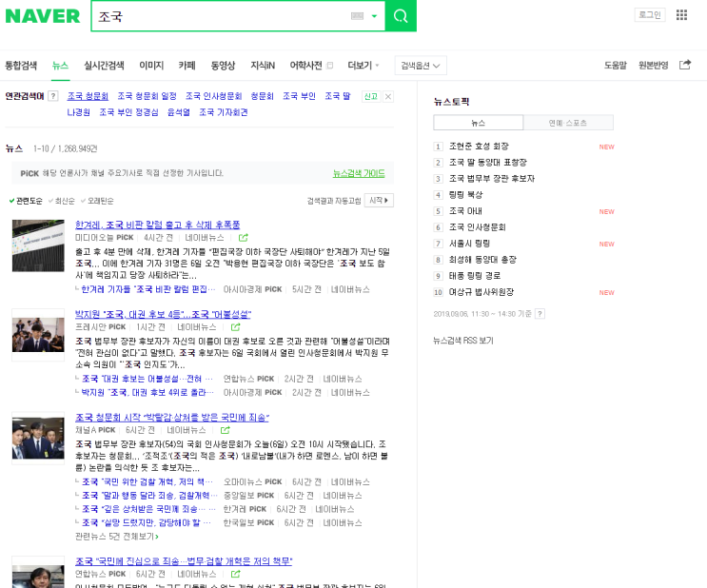Open the 지식iN tab
707x588 pixels.
point(263,66)
